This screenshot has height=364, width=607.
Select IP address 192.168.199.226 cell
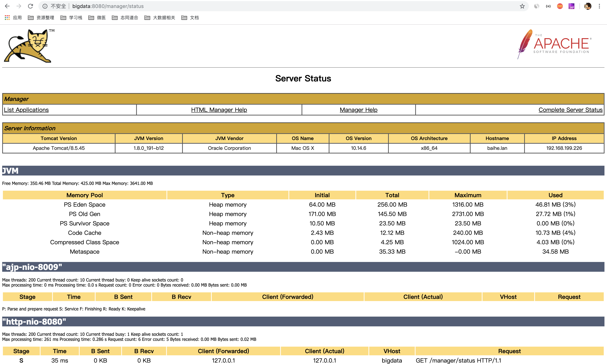click(x=564, y=148)
